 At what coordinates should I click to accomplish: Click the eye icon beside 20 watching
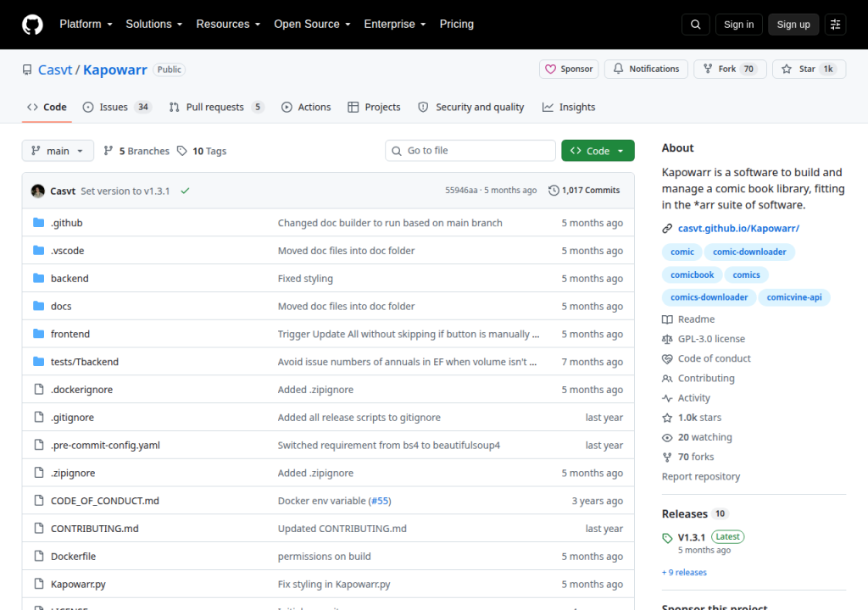[667, 437]
